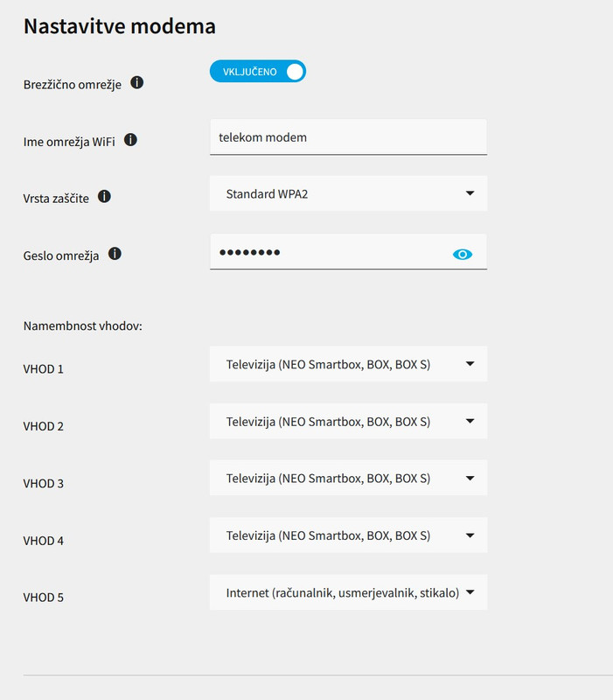Select the 'VHOD 1' label

click(43, 369)
